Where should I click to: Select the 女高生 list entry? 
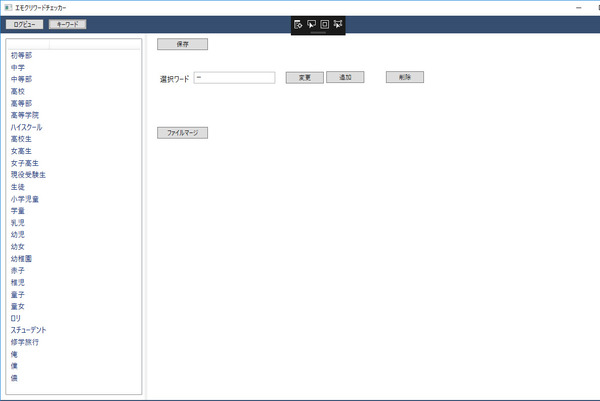click(x=21, y=151)
